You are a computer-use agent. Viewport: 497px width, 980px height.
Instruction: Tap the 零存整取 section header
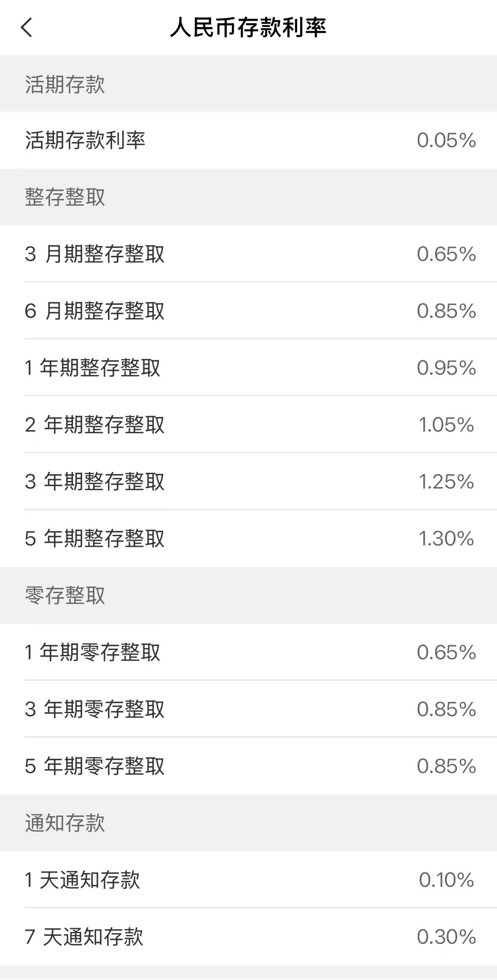[65, 595]
